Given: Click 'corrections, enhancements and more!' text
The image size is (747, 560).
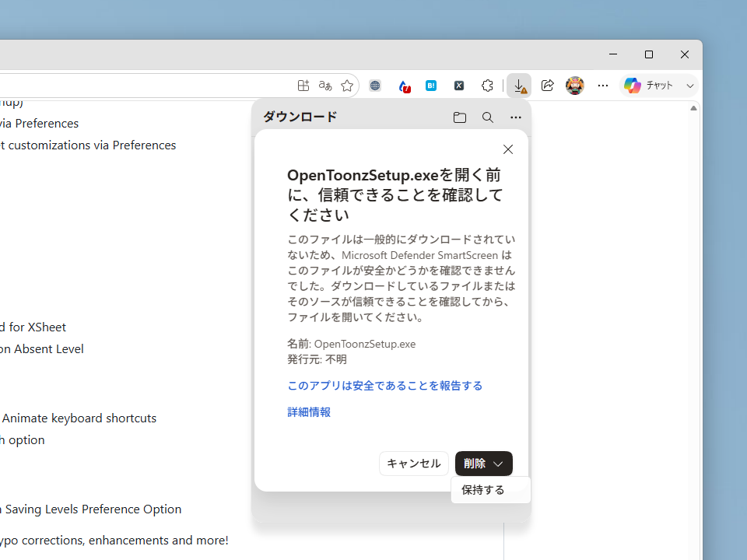Looking at the screenshot, I should coord(125,541).
